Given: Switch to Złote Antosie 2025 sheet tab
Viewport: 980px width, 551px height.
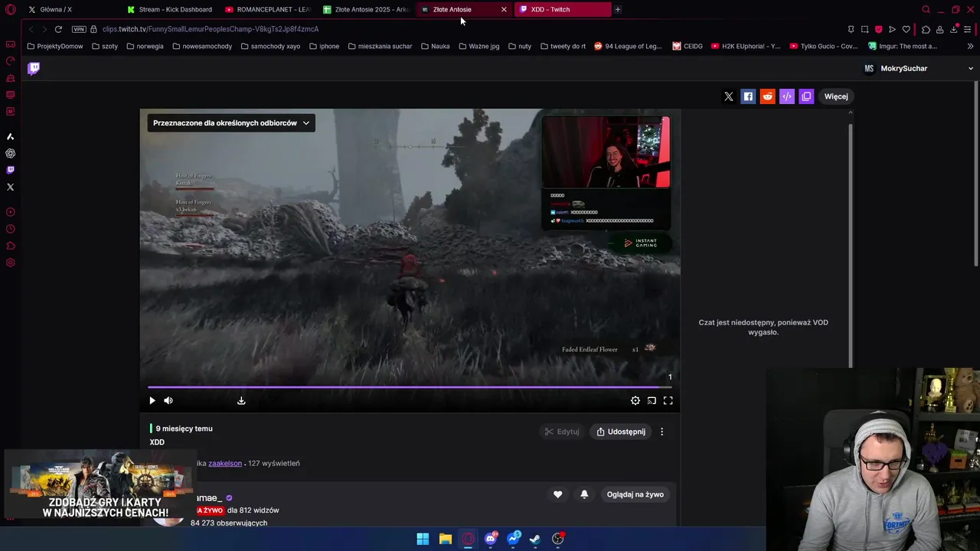Looking at the screenshot, I should pos(366,9).
